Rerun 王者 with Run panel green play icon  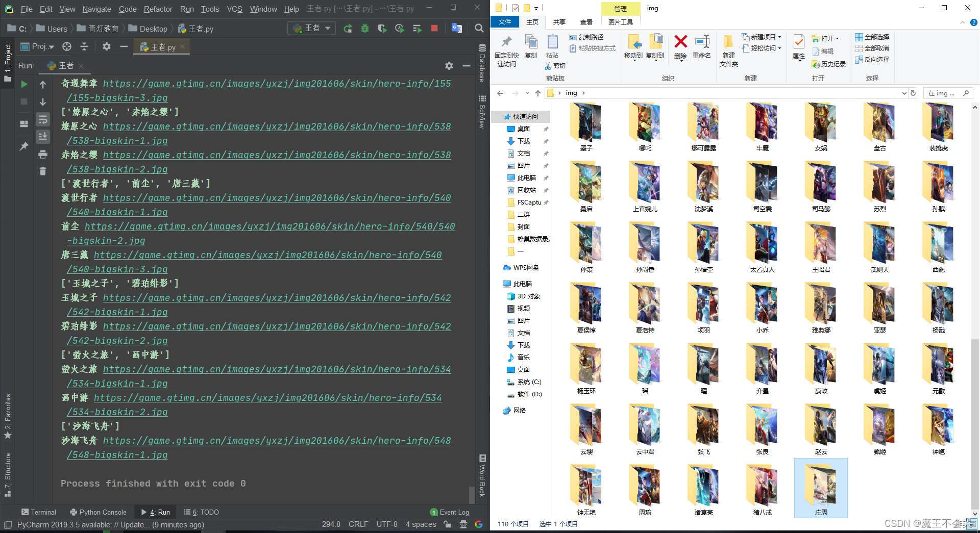(x=24, y=84)
